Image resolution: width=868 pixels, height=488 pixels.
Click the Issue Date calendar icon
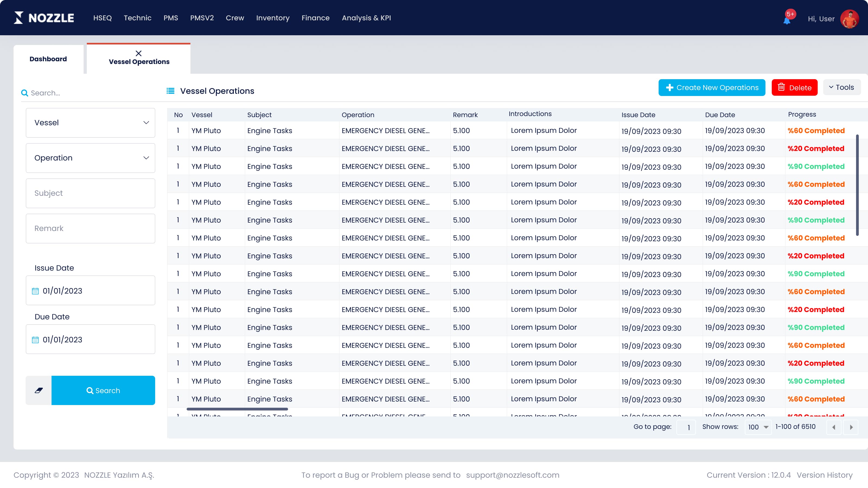pyautogui.click(x=35, y=291)
